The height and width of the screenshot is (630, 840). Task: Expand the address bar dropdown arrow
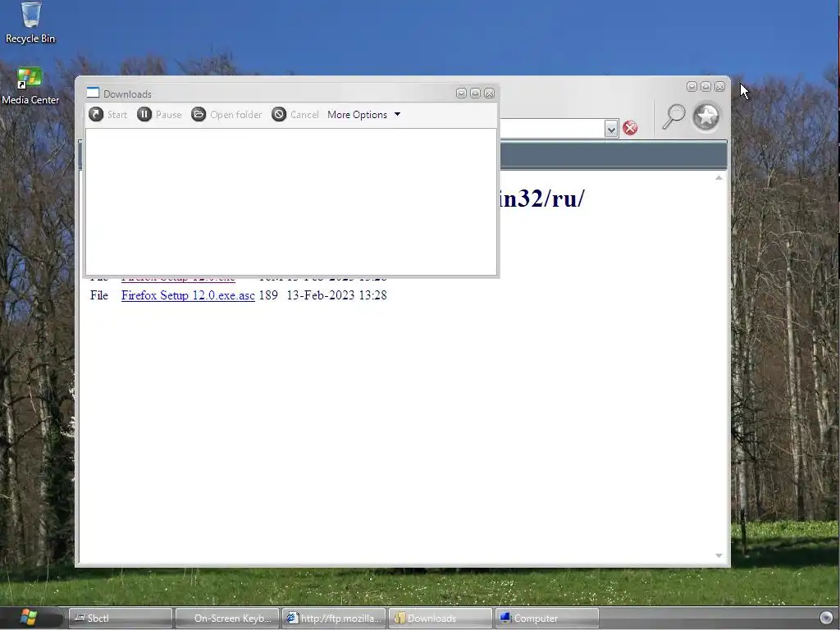(x=611, y=129)
